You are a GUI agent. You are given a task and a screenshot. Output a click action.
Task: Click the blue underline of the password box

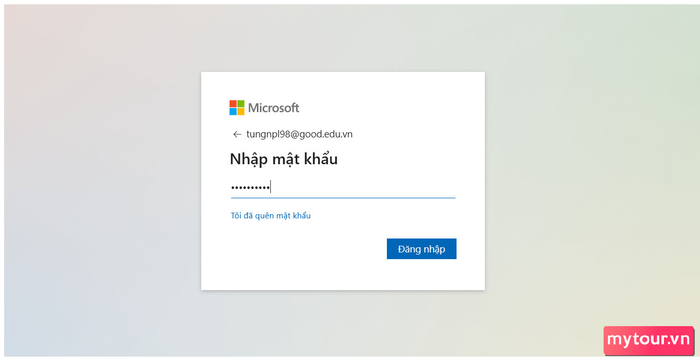click(x=343, y=197)
